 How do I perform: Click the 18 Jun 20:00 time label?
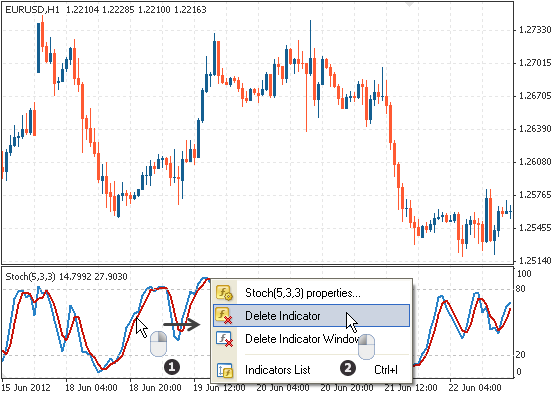tap(155, 388)
